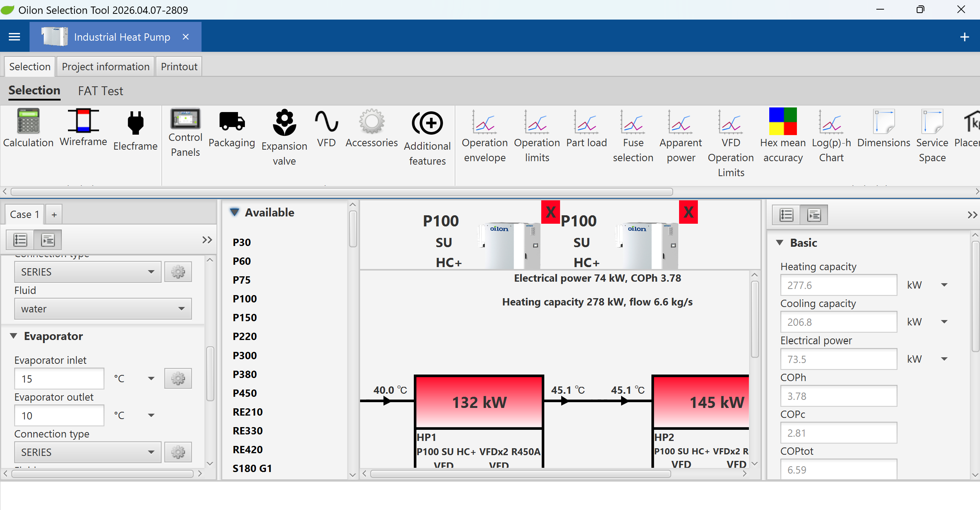The image size is (980, 510).
Task: Add a new case with plus button
Action: coord(54,215)
